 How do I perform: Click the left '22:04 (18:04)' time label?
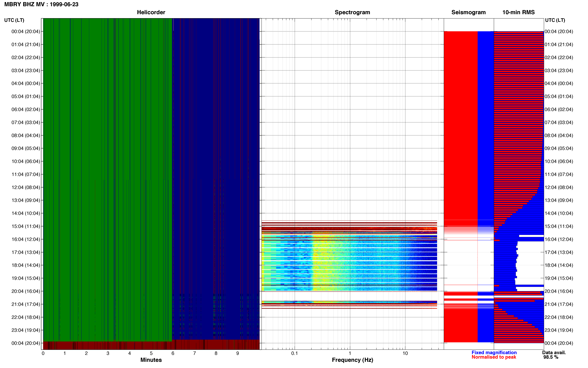pyautogui.click(x=26, y=317)
